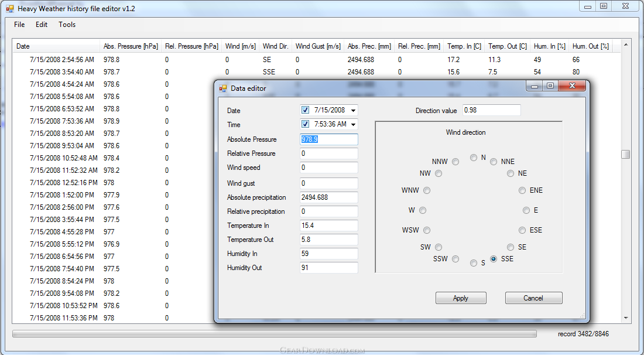Sort by the Abs. Pressure [hPa] column header
Screen dimensions: 644x355
(131, 46)
